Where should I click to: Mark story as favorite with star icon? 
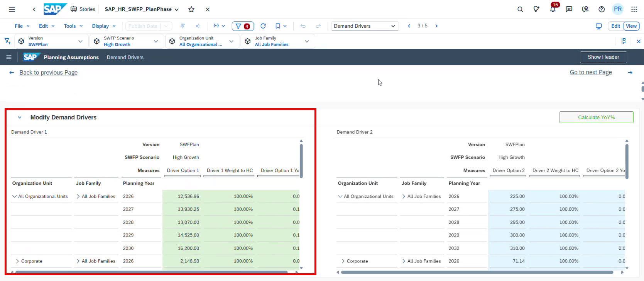pyautogui.click(x=191, y=9)
